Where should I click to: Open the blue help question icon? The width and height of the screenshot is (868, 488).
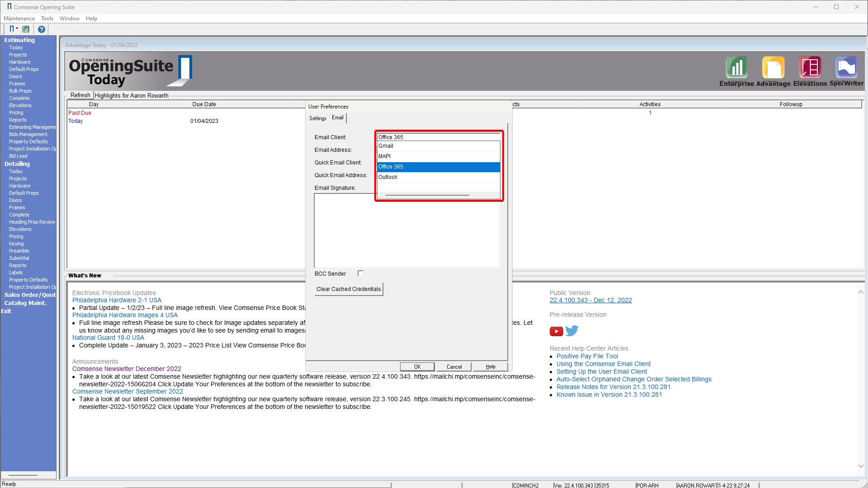coord(41,29)
